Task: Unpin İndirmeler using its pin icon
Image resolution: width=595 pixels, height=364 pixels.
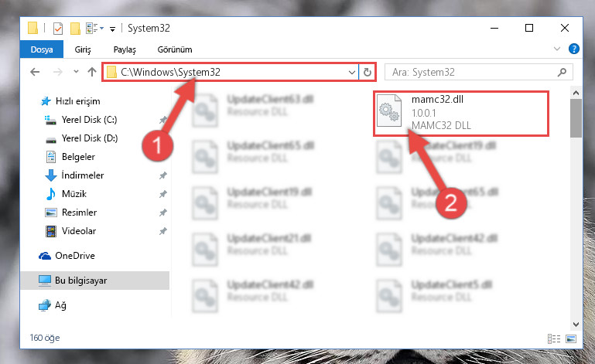Action: tap(163, 175)
